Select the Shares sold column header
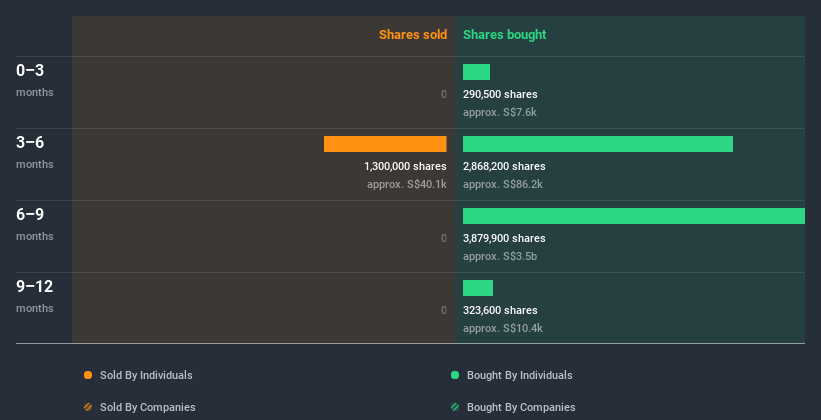This screenshot has height=420, width=821. [x=412, y=35]
